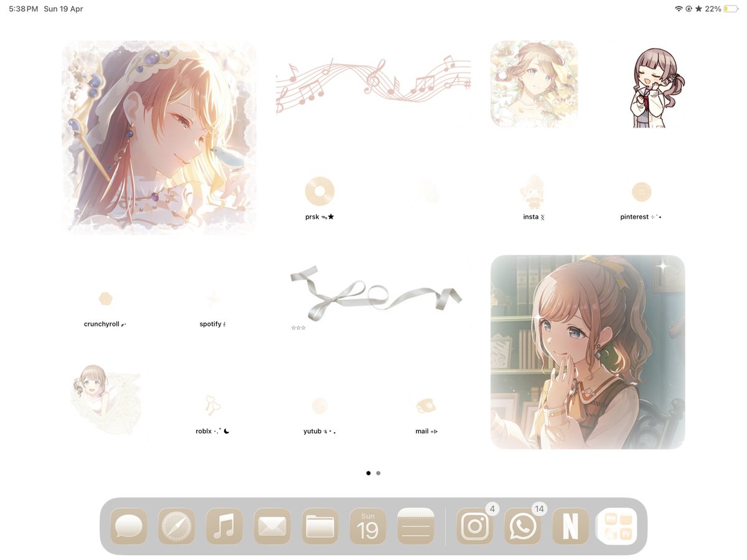Tap the large veiled girl with bird widget

click(159, 138)
